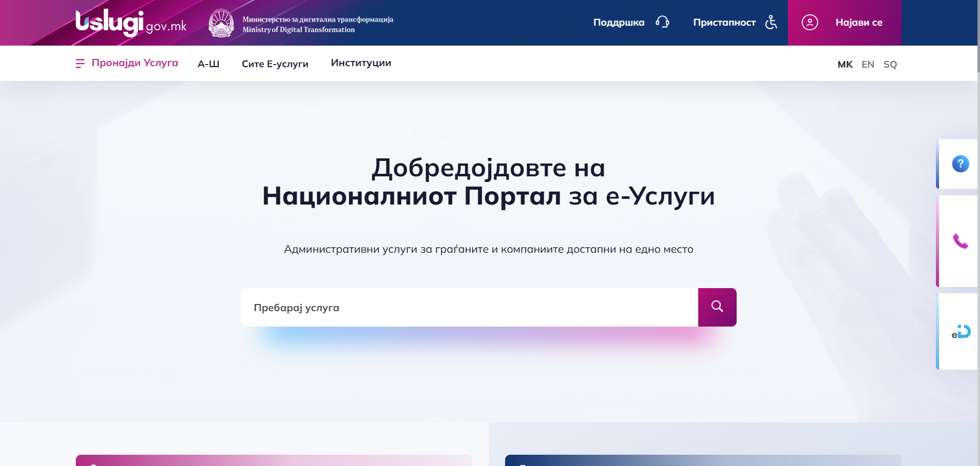The image size is (980, 466).
Task: Select the user profile icon near Најави се
Action: (810, 23)
